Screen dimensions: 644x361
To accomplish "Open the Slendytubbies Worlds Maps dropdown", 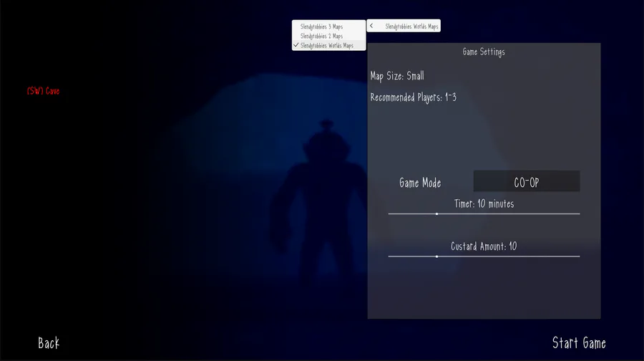I will click(404, 26).
